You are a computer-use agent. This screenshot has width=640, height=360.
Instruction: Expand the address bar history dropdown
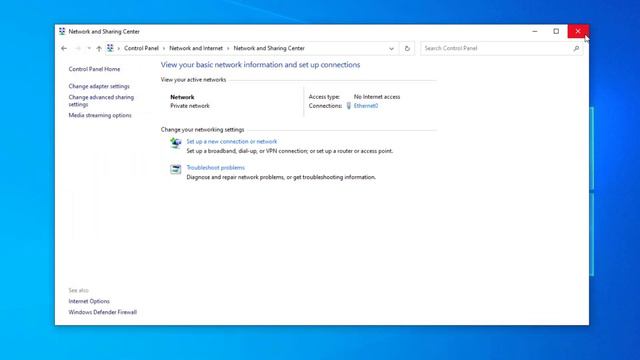pyautogui.click(x=391, y=49)
